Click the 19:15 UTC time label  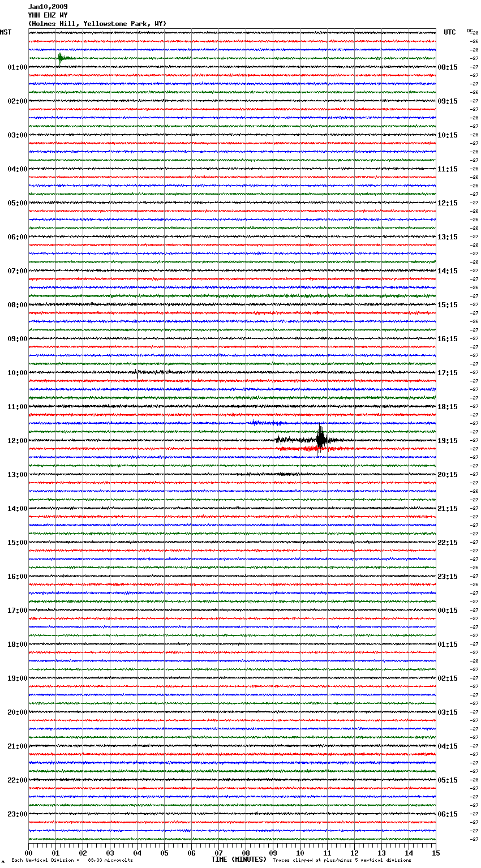pos(448,441)
